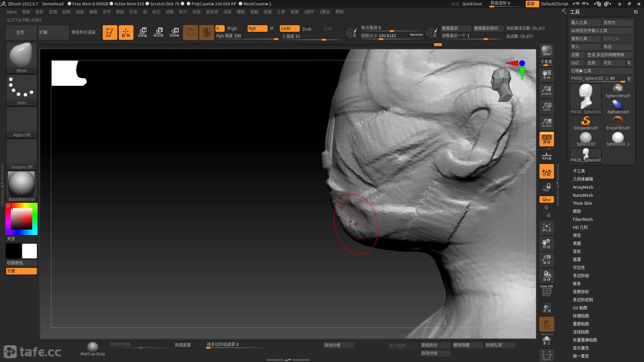Expand the ArrayMesh subpalette
The image size is (644, 362).
pos(583,187)
